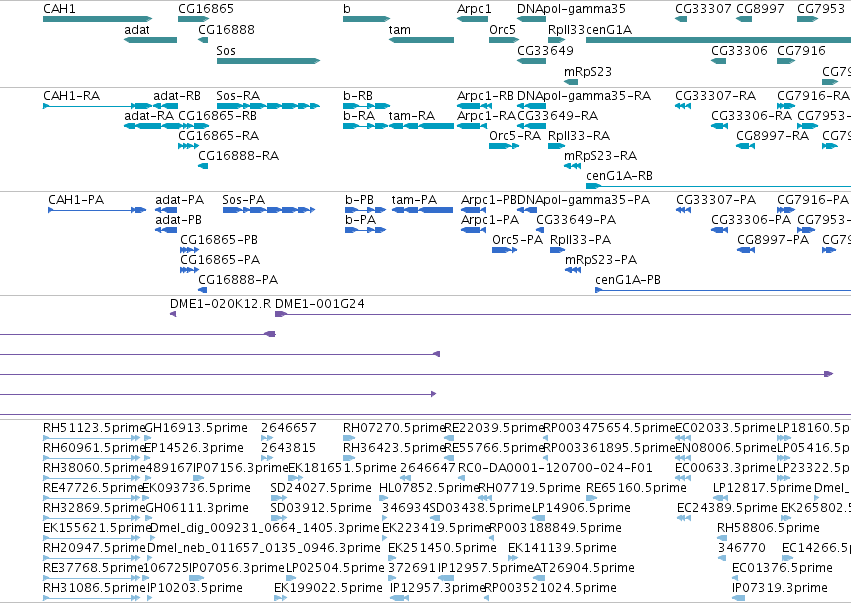Screen dimensions: 851x603
Task: Click the RE22039.5prime EST label
Action: [494, 428]
